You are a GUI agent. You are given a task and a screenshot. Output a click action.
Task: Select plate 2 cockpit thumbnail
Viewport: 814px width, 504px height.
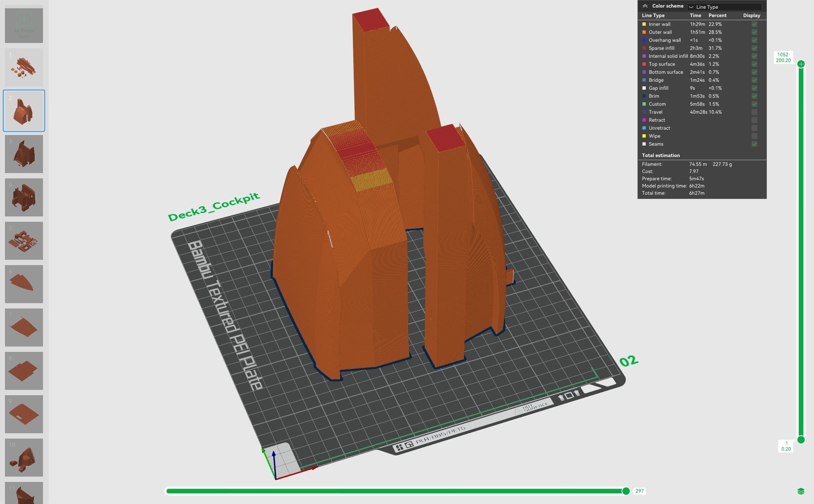tap(24, 111)
